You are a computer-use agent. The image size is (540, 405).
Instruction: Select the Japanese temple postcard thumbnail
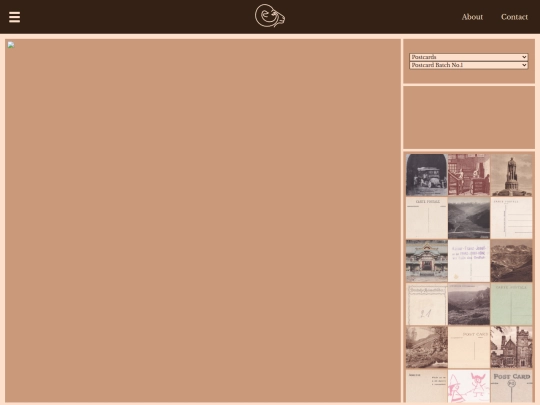(x=426, y=261)
